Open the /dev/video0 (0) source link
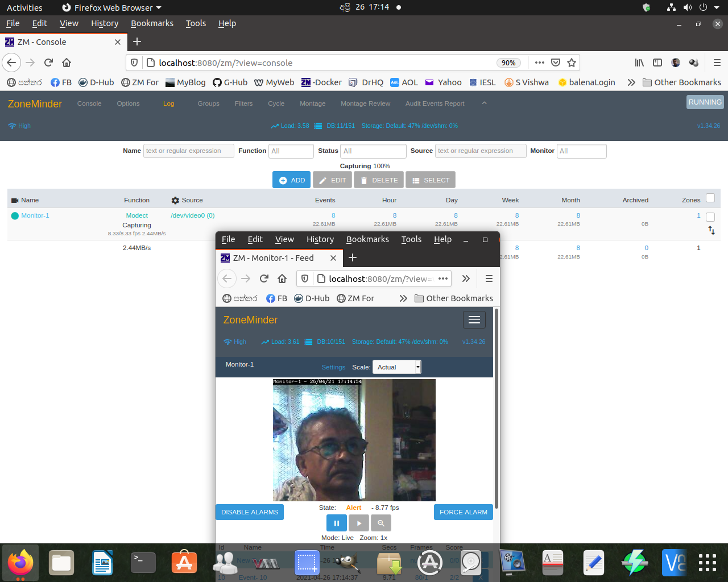Image resolution: width=728 pixels, height=582 pixels. 192,215
